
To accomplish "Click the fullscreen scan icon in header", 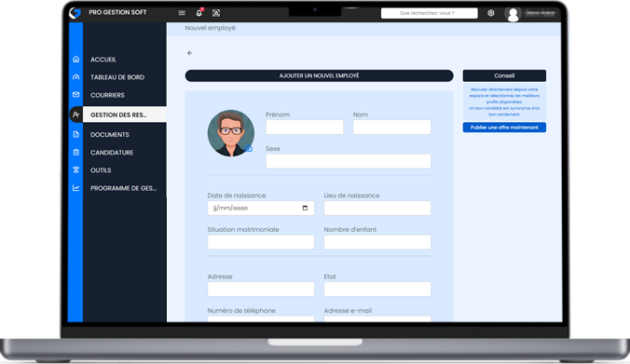I will tap(216, 13).
